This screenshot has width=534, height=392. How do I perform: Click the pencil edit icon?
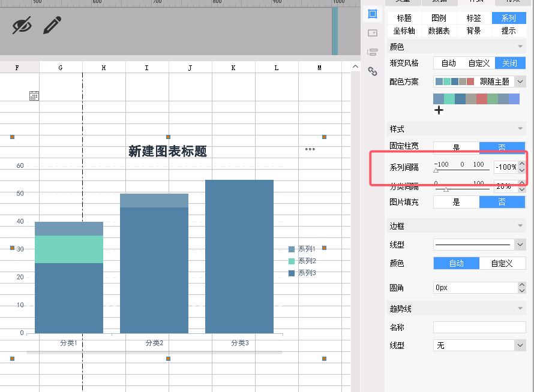pyautogui.click(x=52, y=25)
